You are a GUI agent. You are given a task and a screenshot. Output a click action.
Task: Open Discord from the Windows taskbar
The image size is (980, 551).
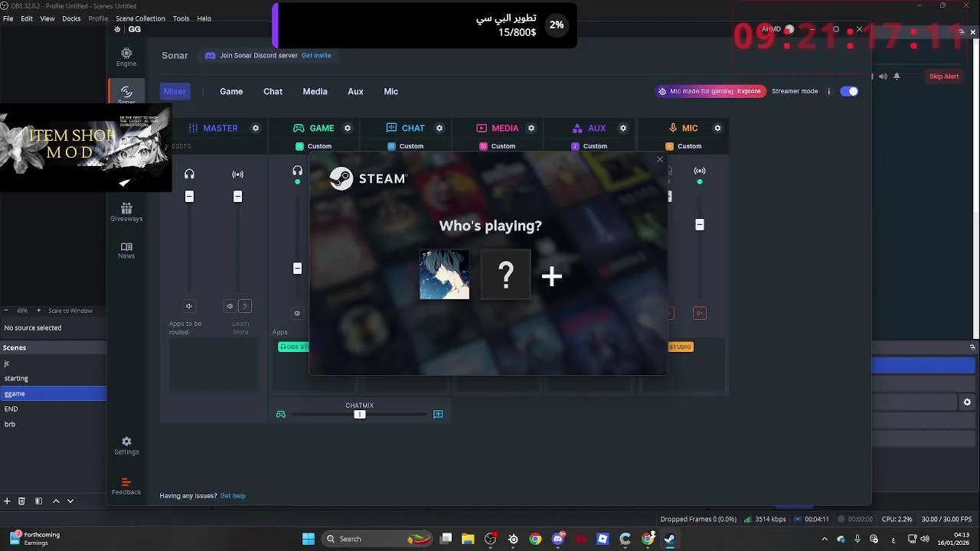(558, 539)
